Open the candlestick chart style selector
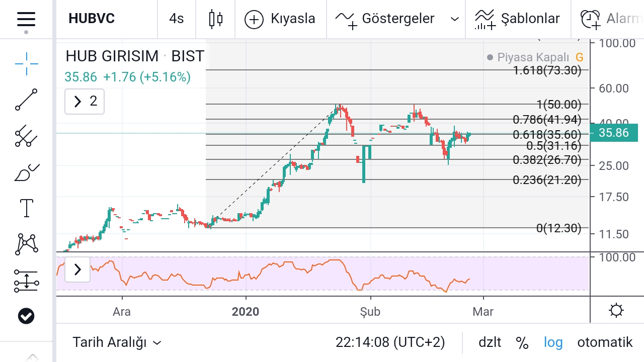 click(215, 19)
